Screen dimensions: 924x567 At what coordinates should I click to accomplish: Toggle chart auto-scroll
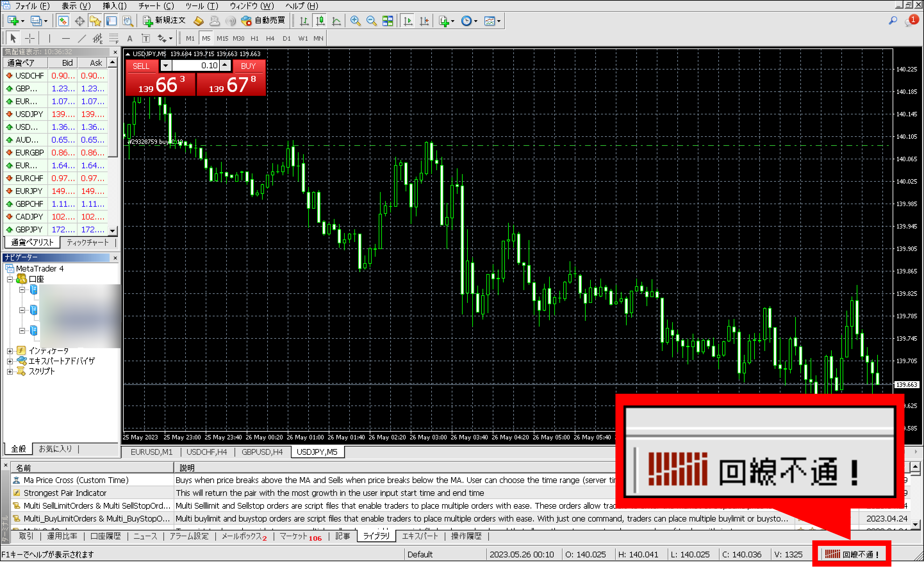click(x=407, y=21)
